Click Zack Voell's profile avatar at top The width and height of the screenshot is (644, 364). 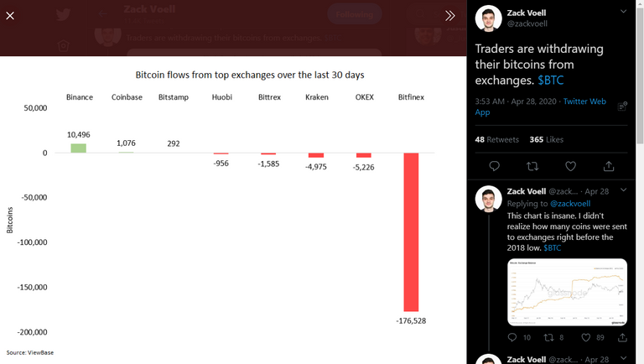click(488, 18)
